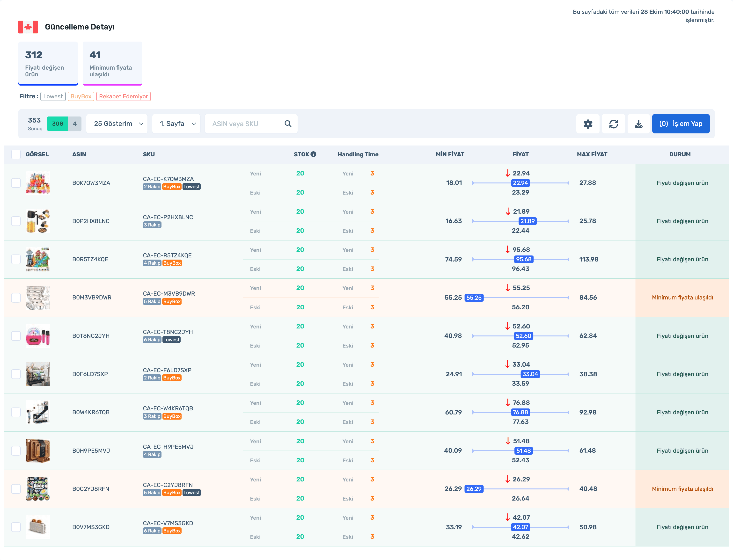Tick the select-all checkbox in header
The width and height of the screenshot is (733, 560).
tap(16, 154)
